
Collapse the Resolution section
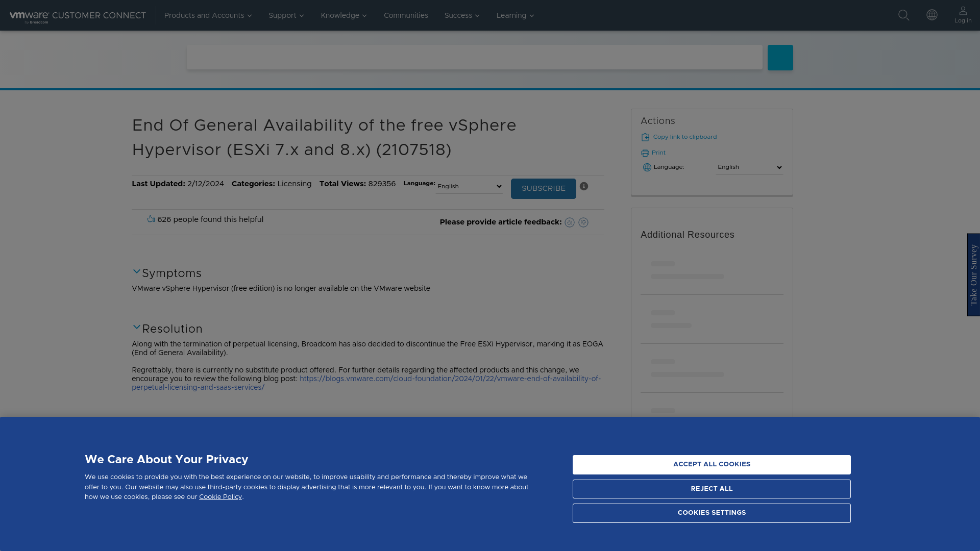pos(137,328)
